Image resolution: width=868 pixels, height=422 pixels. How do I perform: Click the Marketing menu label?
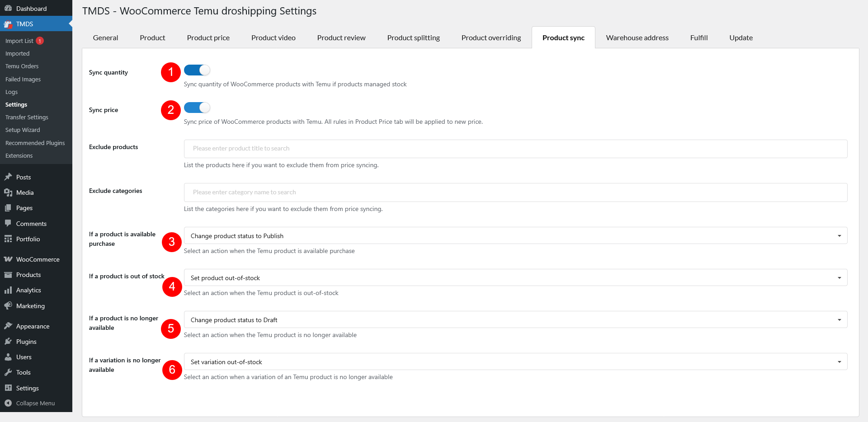coord(30,306)
